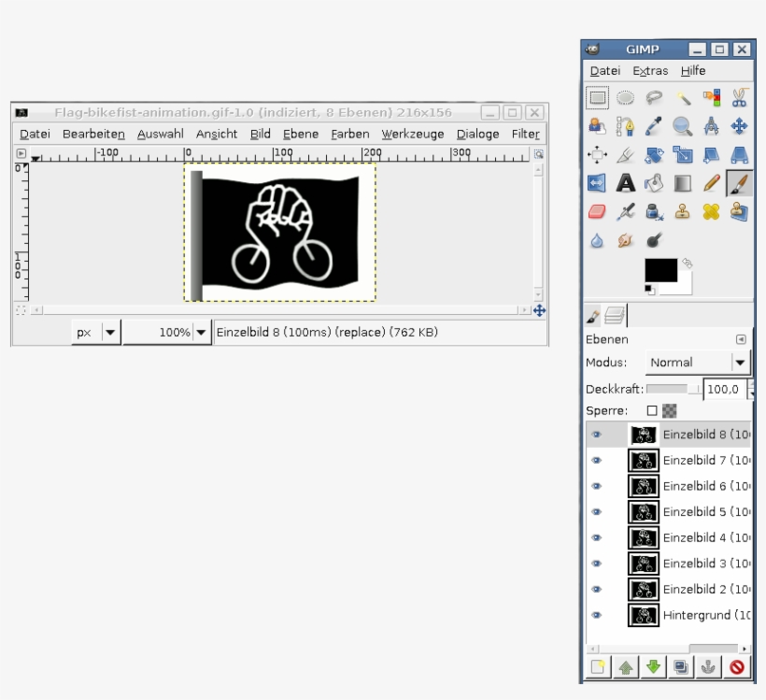766x700 pixels.
Task: Select the Clone stamp tool
Action: 683,211
